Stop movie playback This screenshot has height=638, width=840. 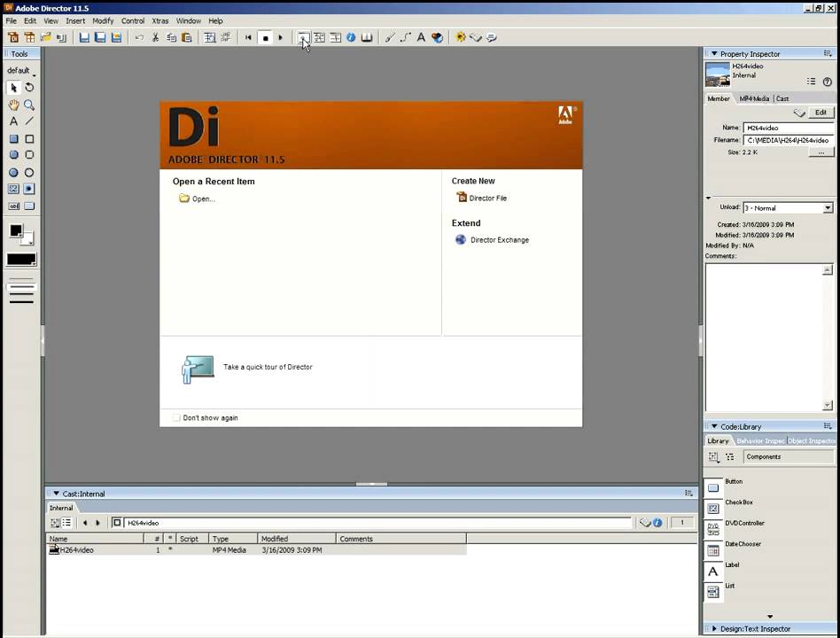[x=265, y=38]
